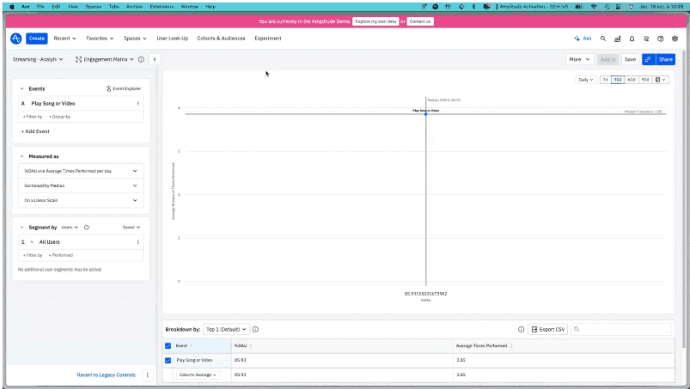Click the Ask AI sparkle button
This screenshot has width=690, height=389.
pyautogui.click(x=583, y=39)
